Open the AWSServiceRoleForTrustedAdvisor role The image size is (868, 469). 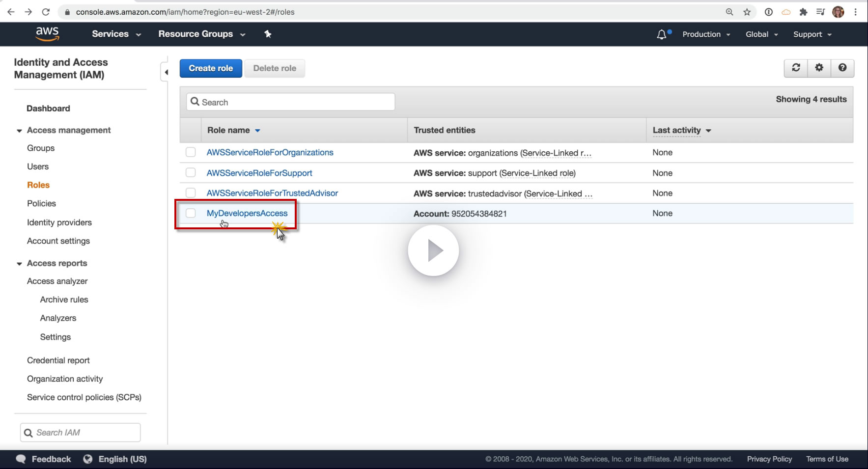pyautogui.click(x=272, y=193)
